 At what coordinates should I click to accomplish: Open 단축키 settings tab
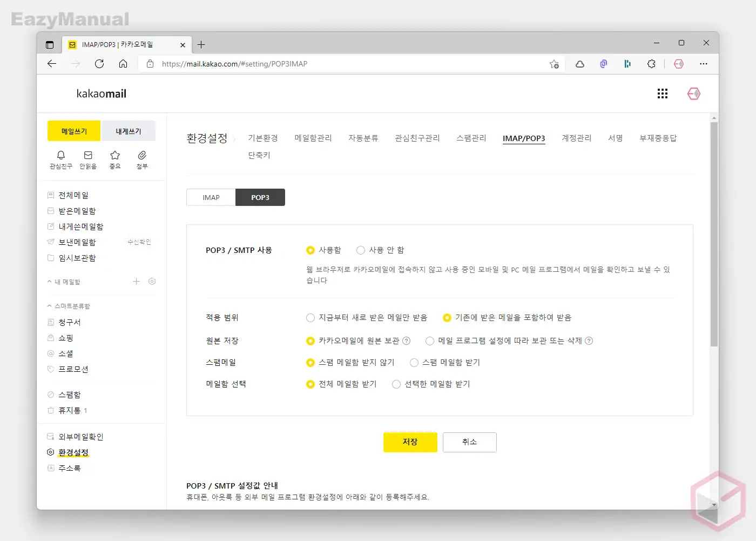[x=259, y=156]
